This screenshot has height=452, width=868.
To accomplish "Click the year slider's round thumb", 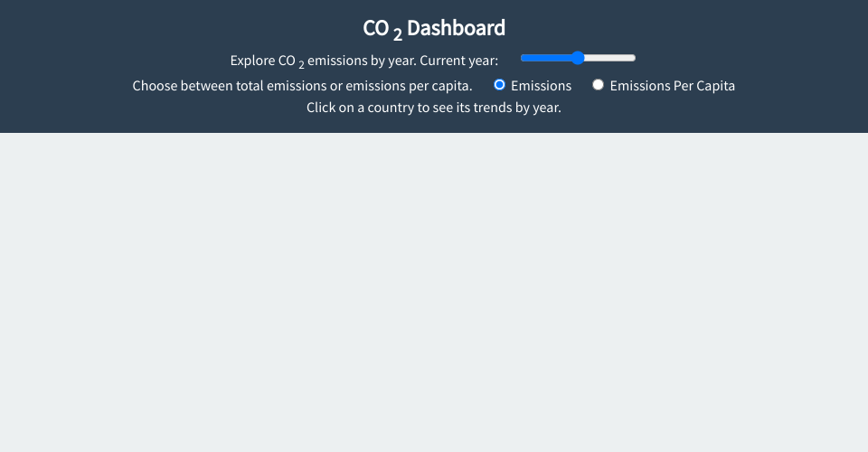I will [578, 58].
